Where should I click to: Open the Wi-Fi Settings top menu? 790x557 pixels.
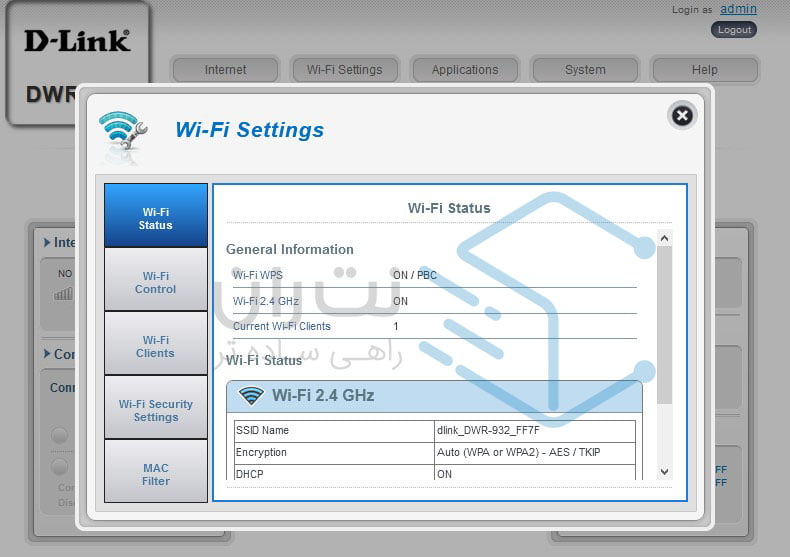[344, 70]
